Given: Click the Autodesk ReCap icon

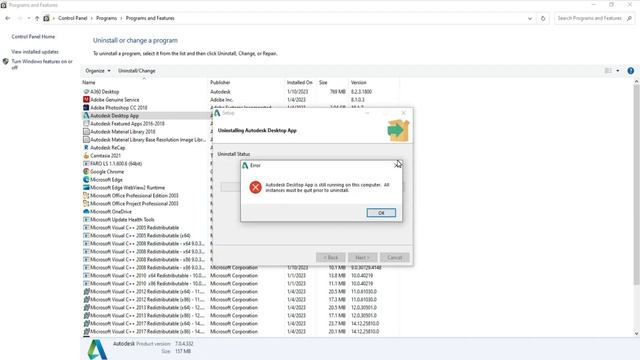Looking at the screenshot, I should tap(86, 148).
